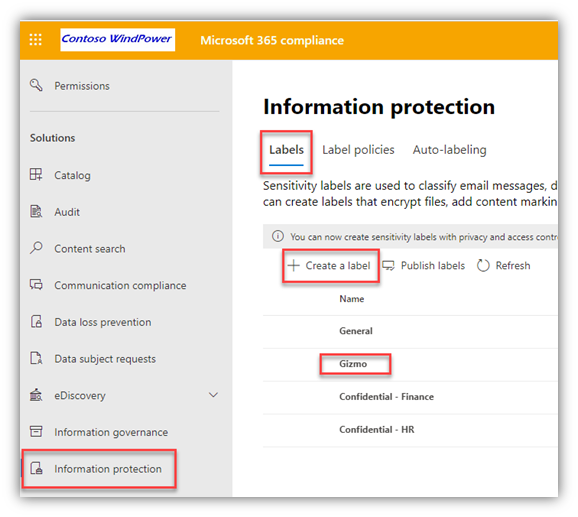Click the Information protection page heading
The image size is (578, 517).
379,107
